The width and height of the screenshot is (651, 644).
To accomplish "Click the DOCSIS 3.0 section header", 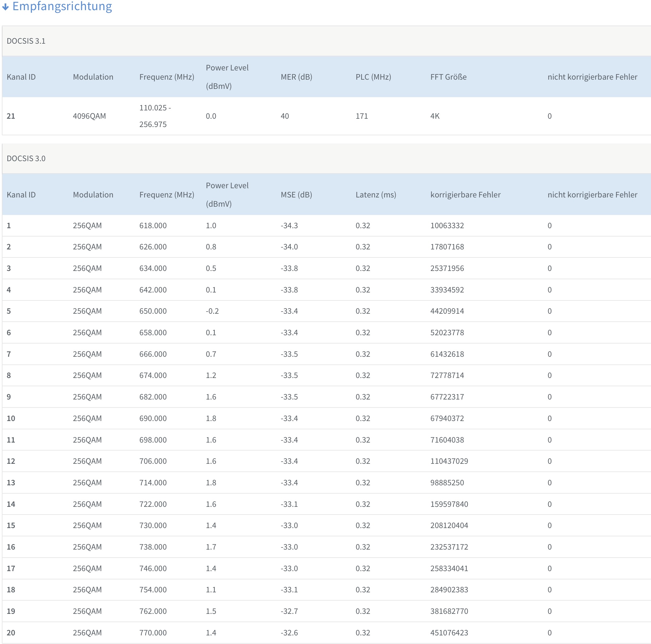I will tap(26, 159).
